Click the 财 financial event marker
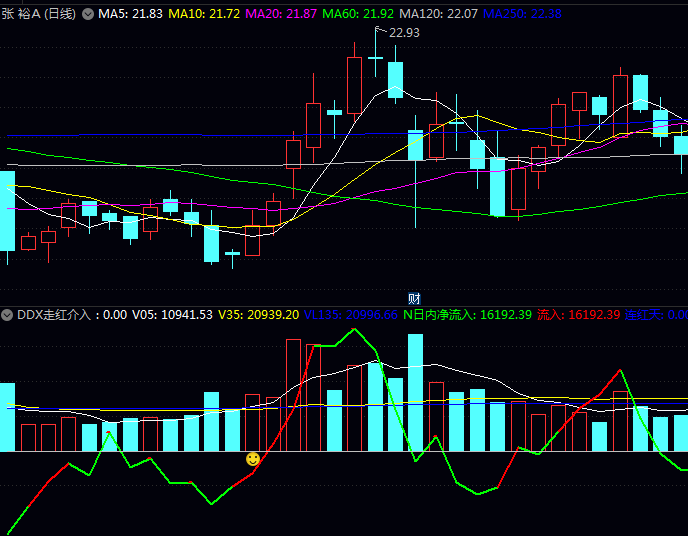688x536 pixels. coord(414,299)
